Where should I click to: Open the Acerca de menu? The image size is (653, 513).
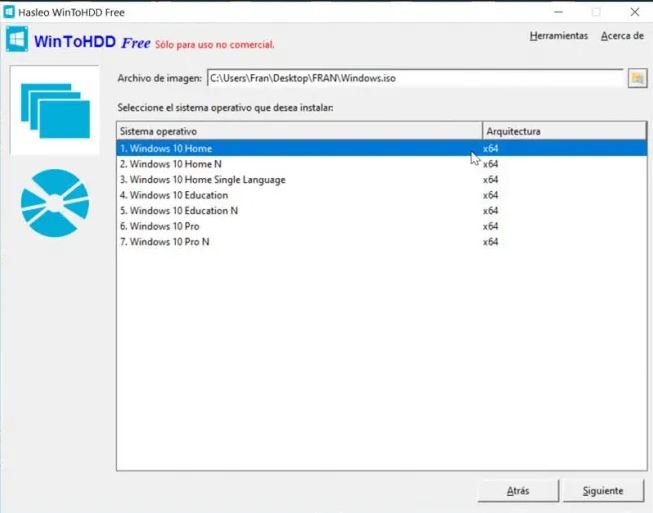pyautogui.click(x=621, y=35)
